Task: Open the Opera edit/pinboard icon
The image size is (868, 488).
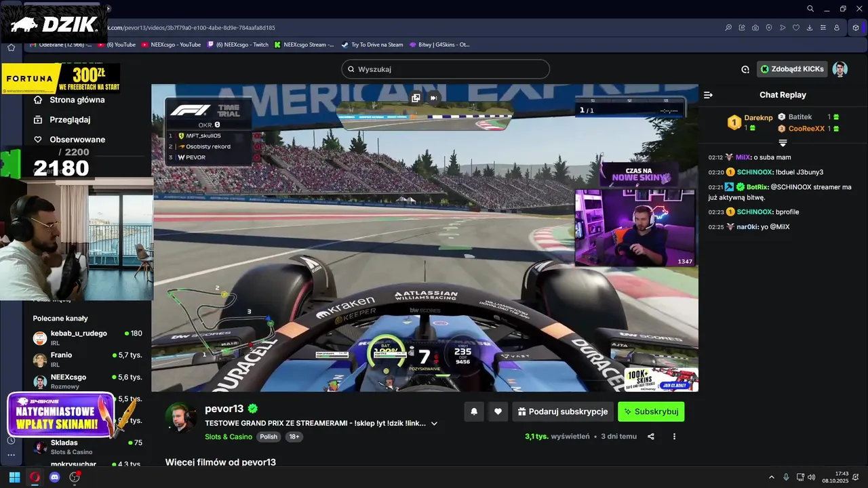Action: [x=742, y=28]
